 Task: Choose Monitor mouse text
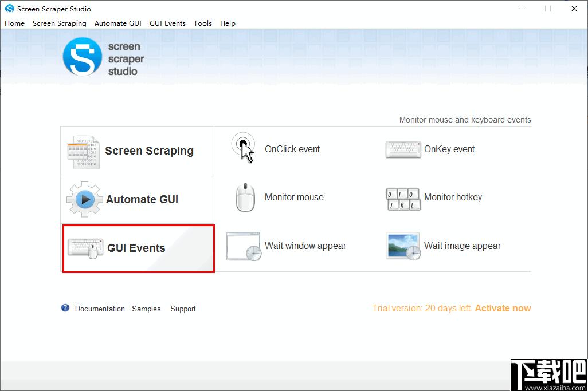(294, 198)
